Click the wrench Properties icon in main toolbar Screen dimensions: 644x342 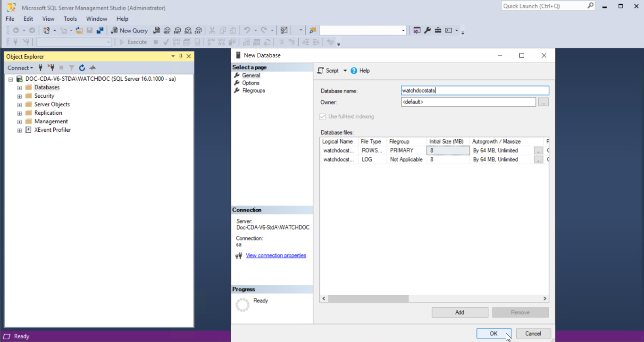427,30
